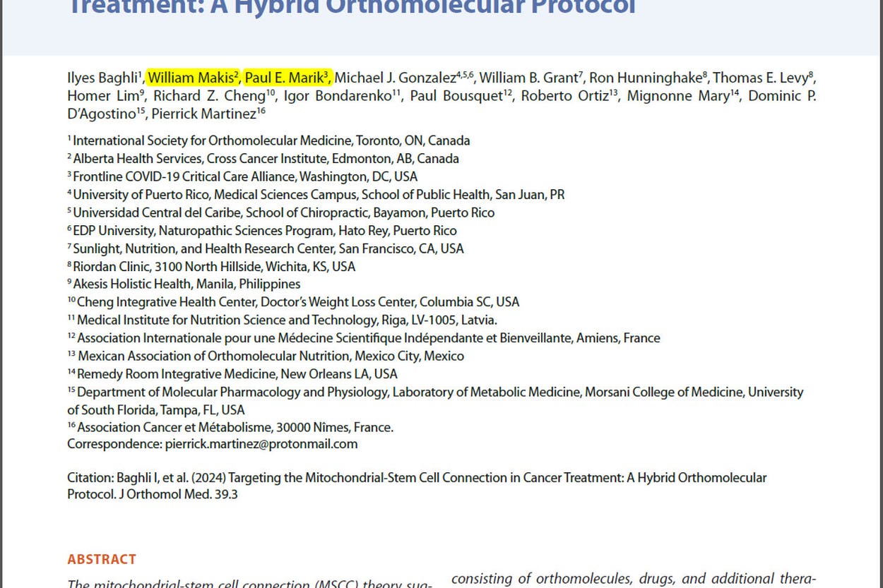
Task: Click the Medical Institute for Nutrition Science line
Action: point(282,320)
